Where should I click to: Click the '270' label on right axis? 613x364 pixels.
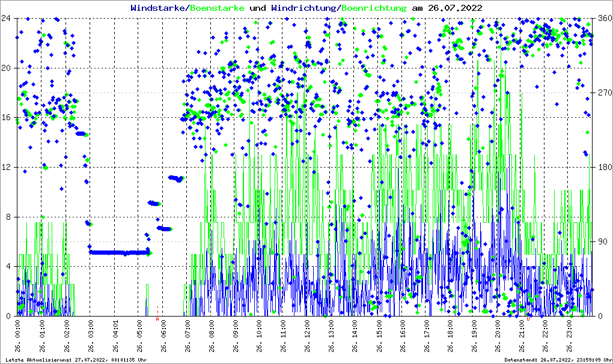603,93
